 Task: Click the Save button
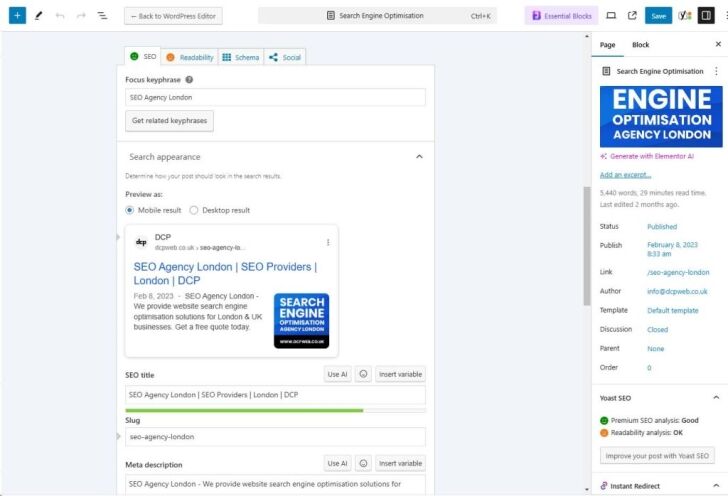658,16
